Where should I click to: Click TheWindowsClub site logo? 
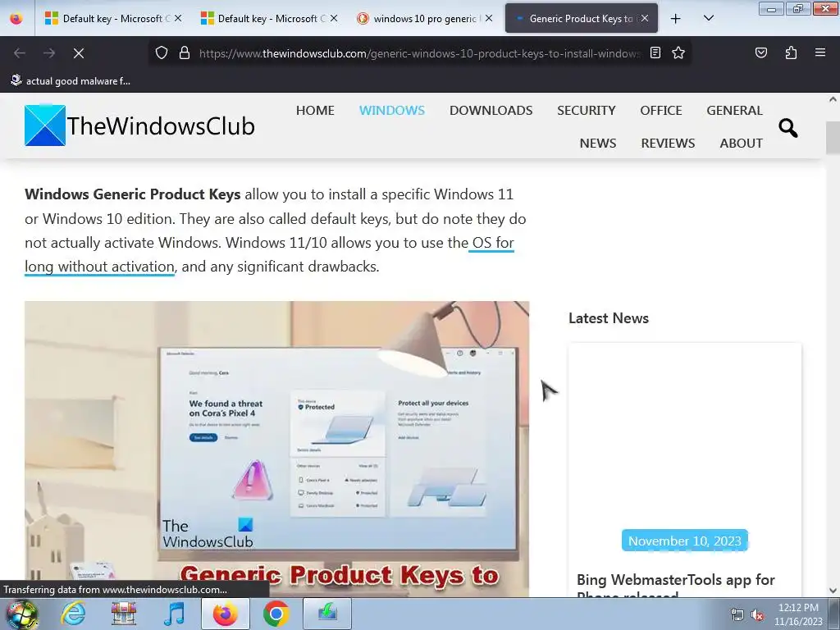tap(139, 126)
